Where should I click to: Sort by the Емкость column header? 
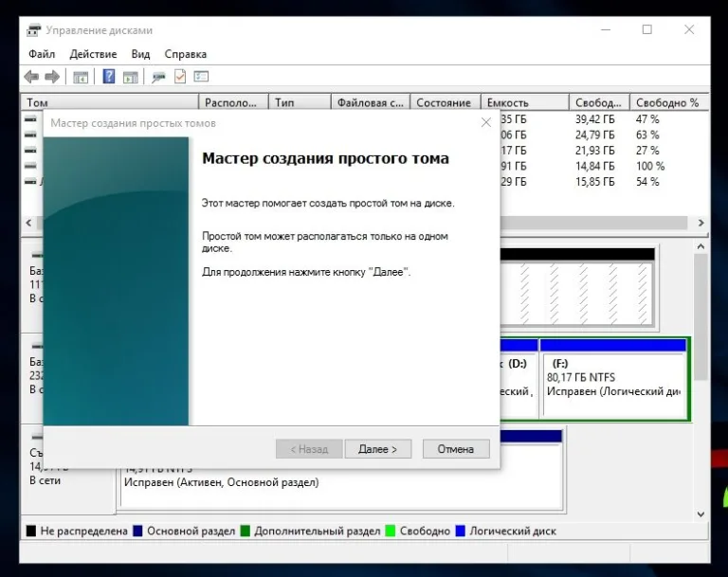click(x=524, y=102)
